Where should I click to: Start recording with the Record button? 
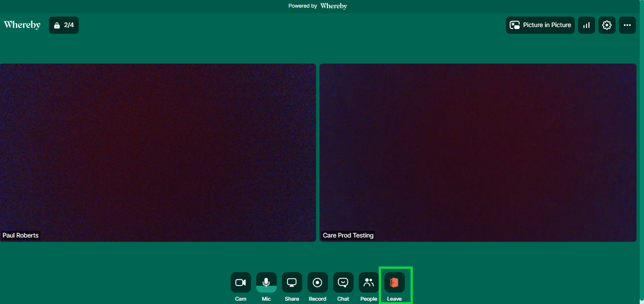pos(317,283)
